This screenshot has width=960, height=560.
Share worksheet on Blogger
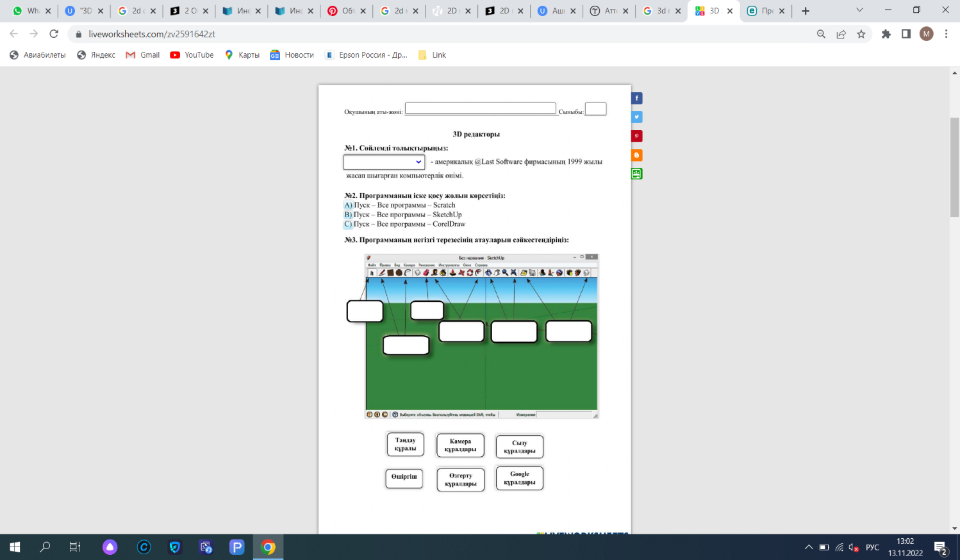point(637,155)
